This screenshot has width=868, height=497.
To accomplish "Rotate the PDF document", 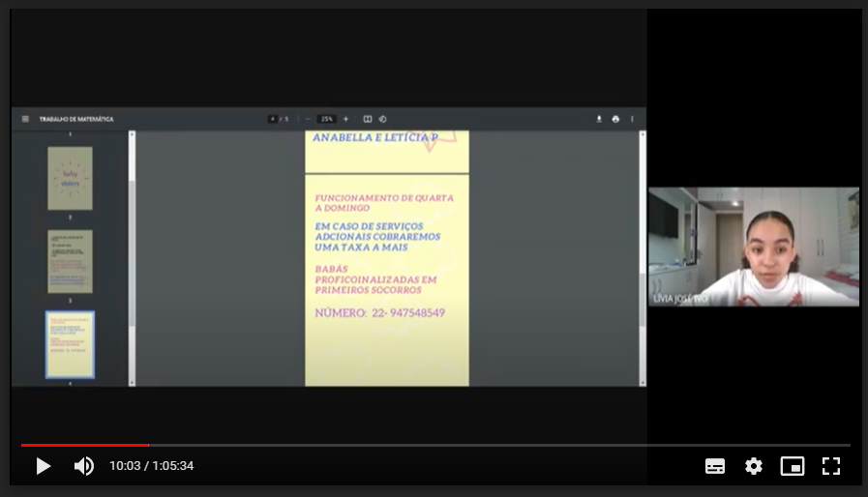I will pyautogui.click(x=383, y=119).
